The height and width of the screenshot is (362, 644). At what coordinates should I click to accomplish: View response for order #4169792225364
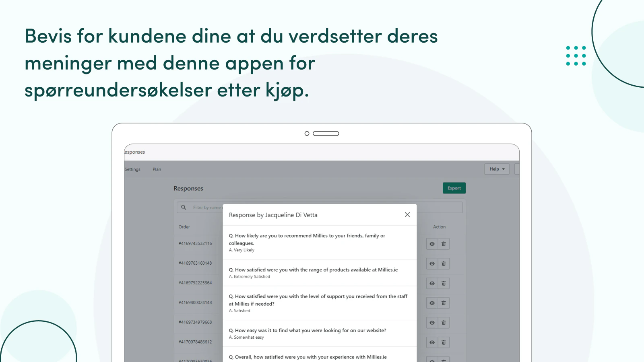click(432, 284)
